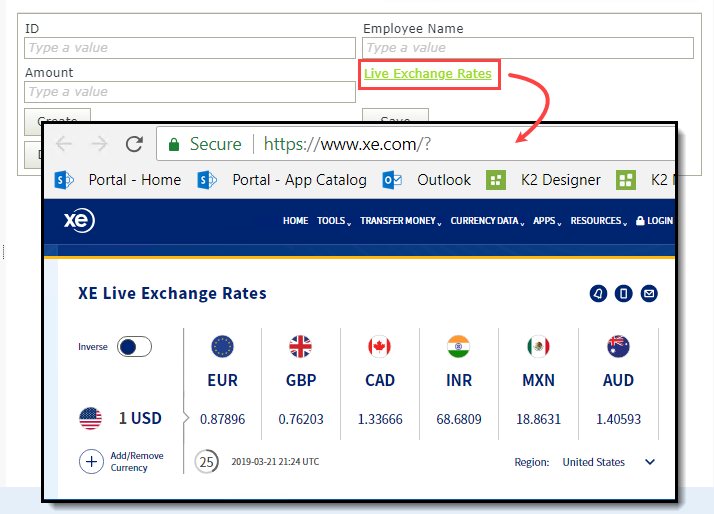Viewport: 714px width, 514px height.
Task: Click the mobile device icon in XE header
Action: [624, 294]
